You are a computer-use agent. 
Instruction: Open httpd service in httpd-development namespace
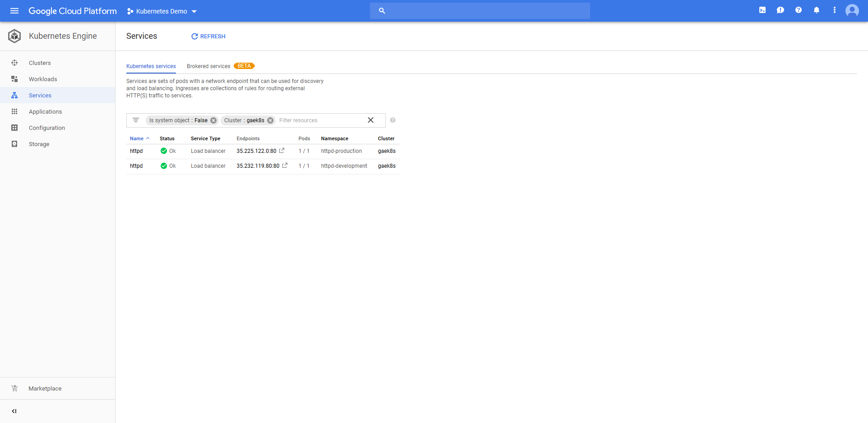[136, 166]
